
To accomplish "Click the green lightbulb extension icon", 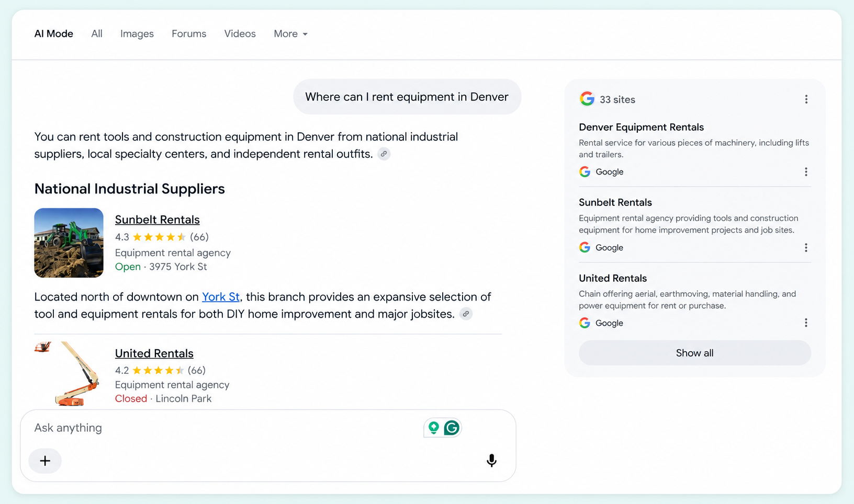I will coord(434,428).
